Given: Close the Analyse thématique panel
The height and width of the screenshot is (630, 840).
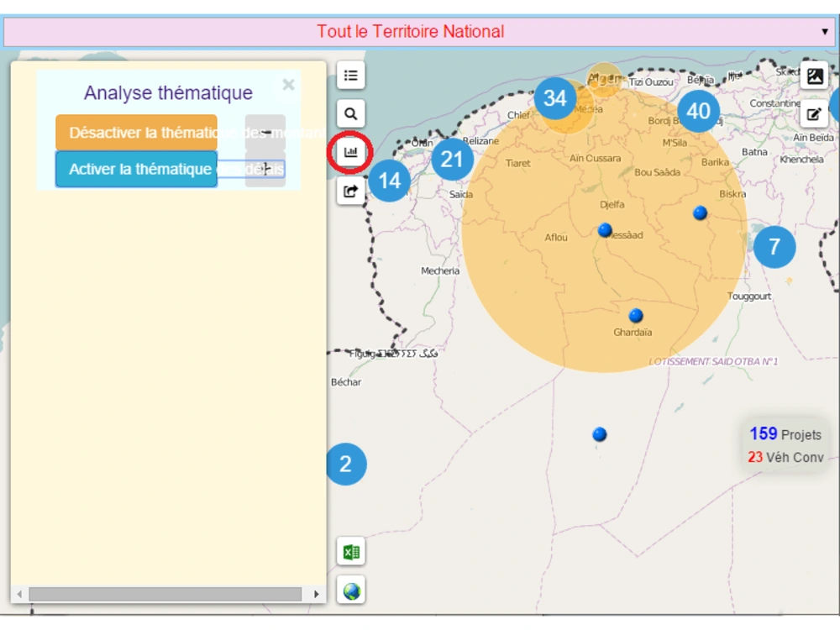Looking at the screenshot, I should tap(289, 85).
